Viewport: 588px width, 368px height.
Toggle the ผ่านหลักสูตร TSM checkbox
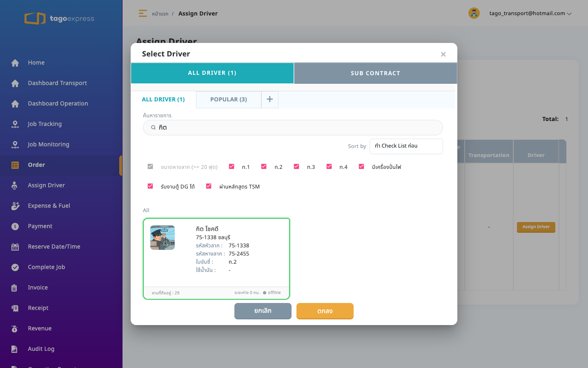pos(209,186)
